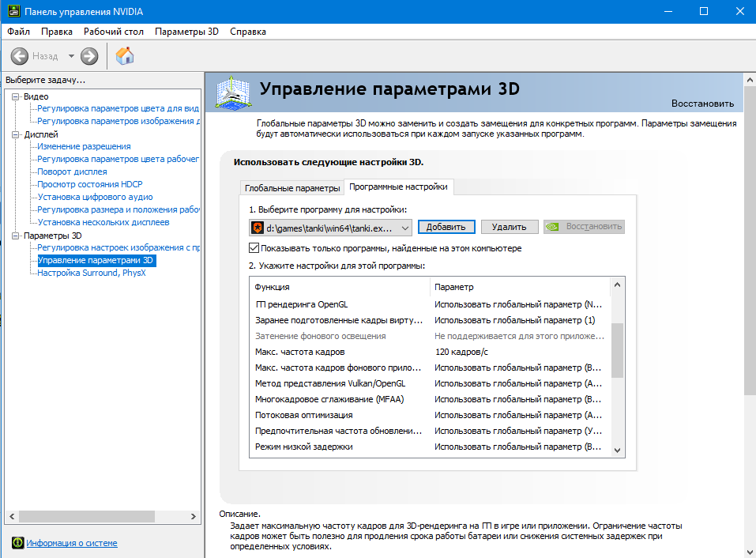
Task: Open the Файл menu
Action: [19, 32]
